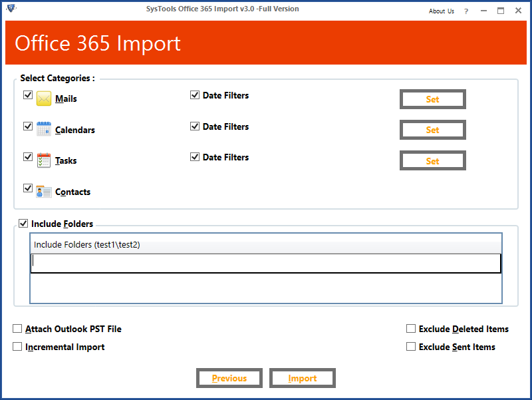Click the Tasks checklist icon

[44, 160]
